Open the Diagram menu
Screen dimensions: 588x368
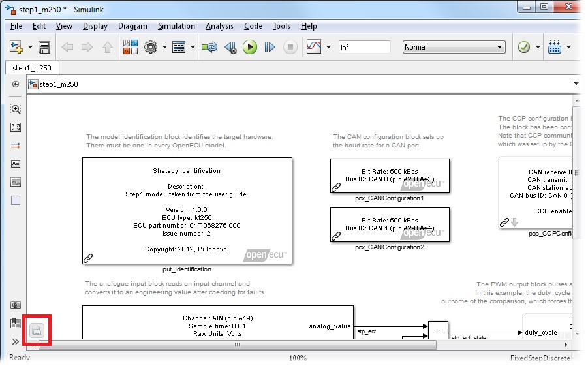(x=132, y=26)
